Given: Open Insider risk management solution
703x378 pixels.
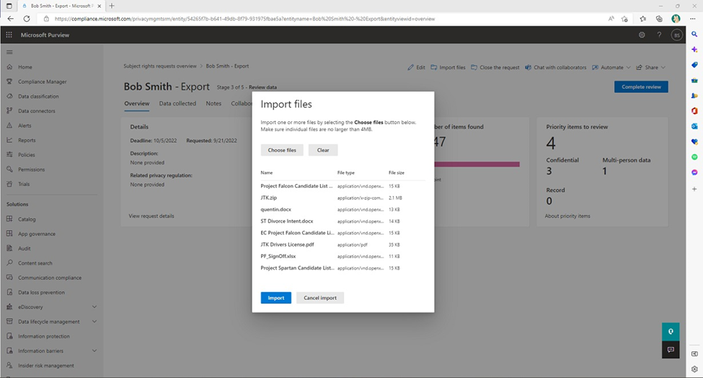Looking at the screenshot, I should click(46, 365).
